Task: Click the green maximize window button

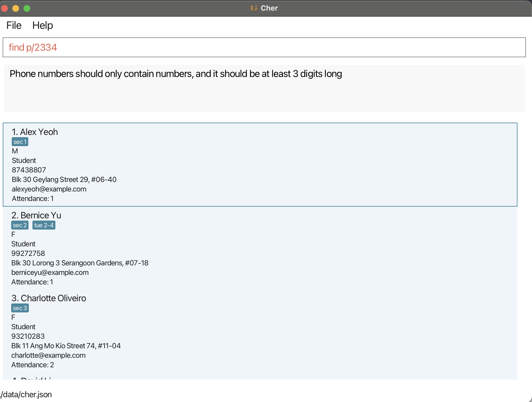Action: pyautogui.click(x=27, y=8)
